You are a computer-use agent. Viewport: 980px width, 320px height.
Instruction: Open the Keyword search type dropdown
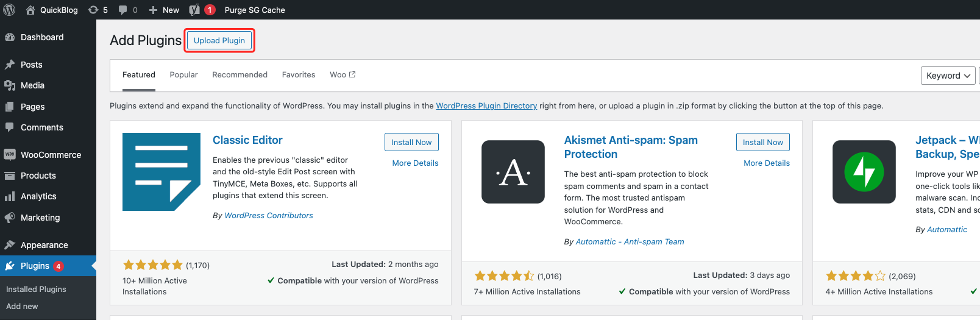(x=948, y=76)
